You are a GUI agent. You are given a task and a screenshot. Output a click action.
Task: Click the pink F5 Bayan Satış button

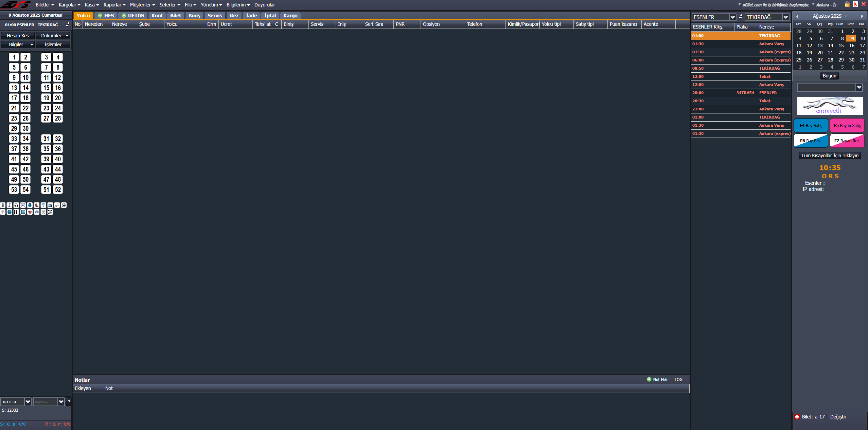(847, 126)
